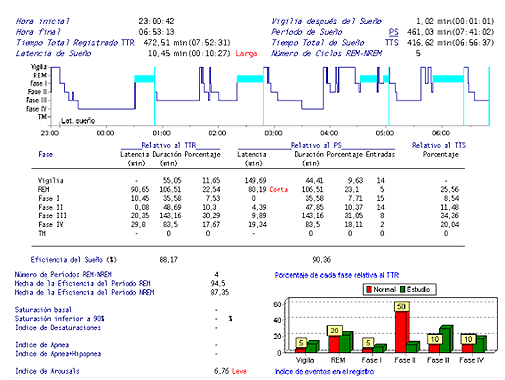Select the 05:00 mark on hypnogram axis
505x380 pixels.
click(385, 133)
